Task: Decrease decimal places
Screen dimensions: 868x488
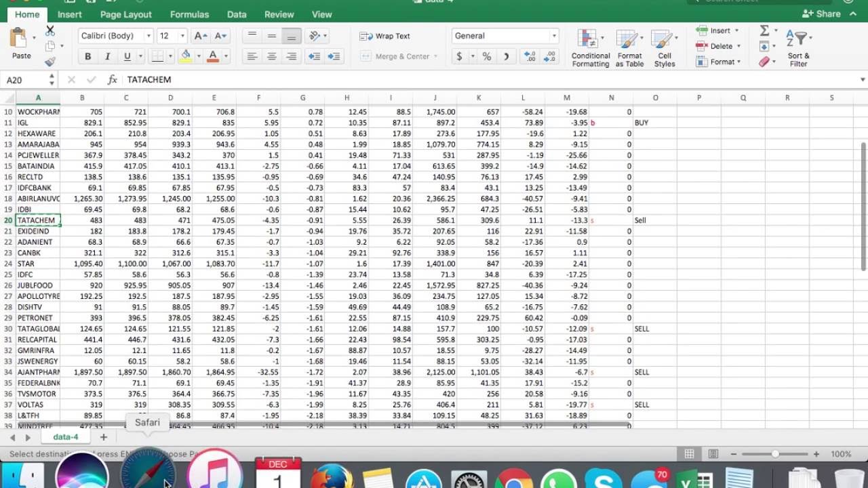Action: (550, 56)
